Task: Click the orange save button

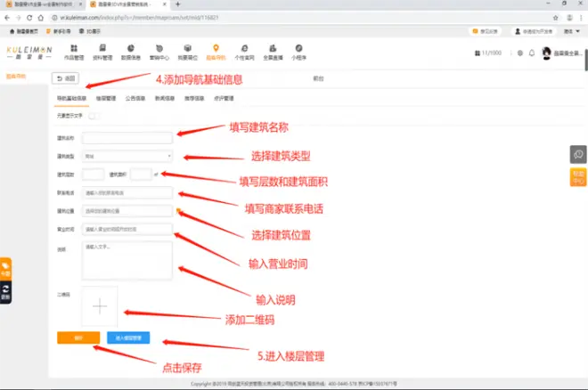Action: (78, 337)
